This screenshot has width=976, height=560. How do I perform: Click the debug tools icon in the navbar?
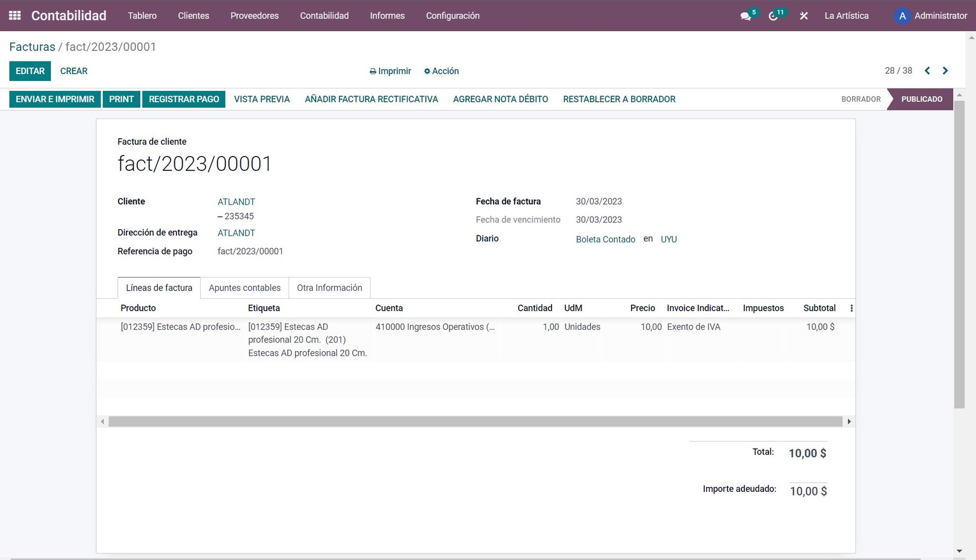coord(804,16)
